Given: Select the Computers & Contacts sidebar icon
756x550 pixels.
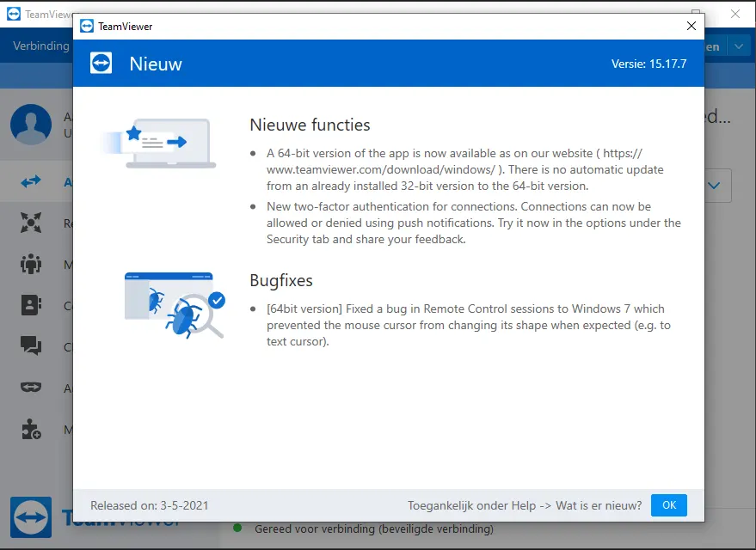Looking at the screenshot, I should tap(31, 305).
